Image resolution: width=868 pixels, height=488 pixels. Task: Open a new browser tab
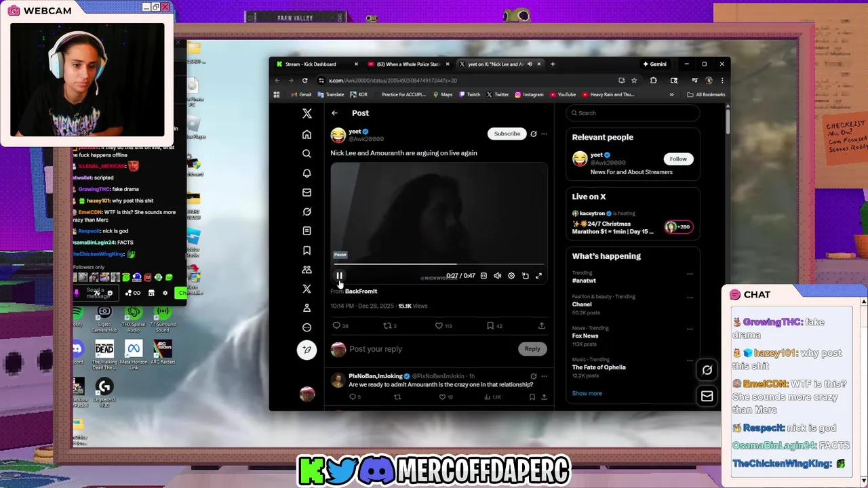tap(553, 64)
